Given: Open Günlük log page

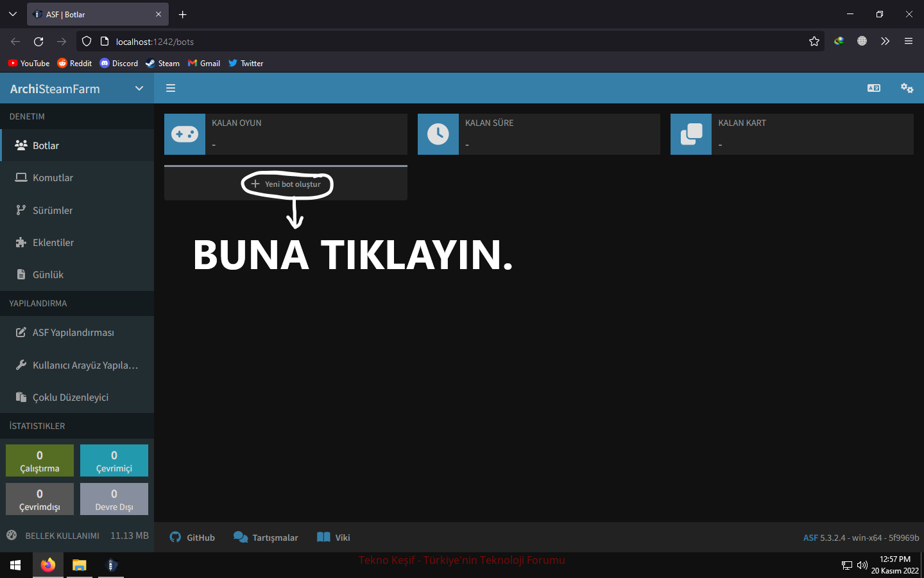Looking at the screenshot, I should 77,274.
